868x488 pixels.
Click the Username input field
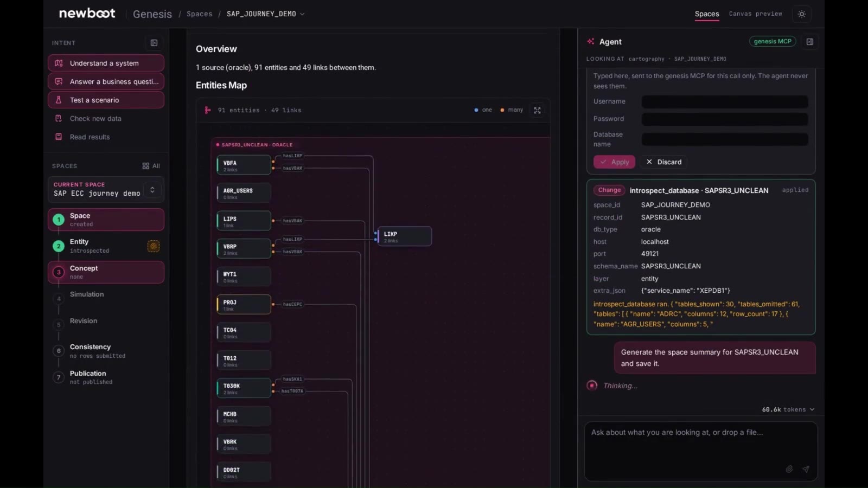725,102
